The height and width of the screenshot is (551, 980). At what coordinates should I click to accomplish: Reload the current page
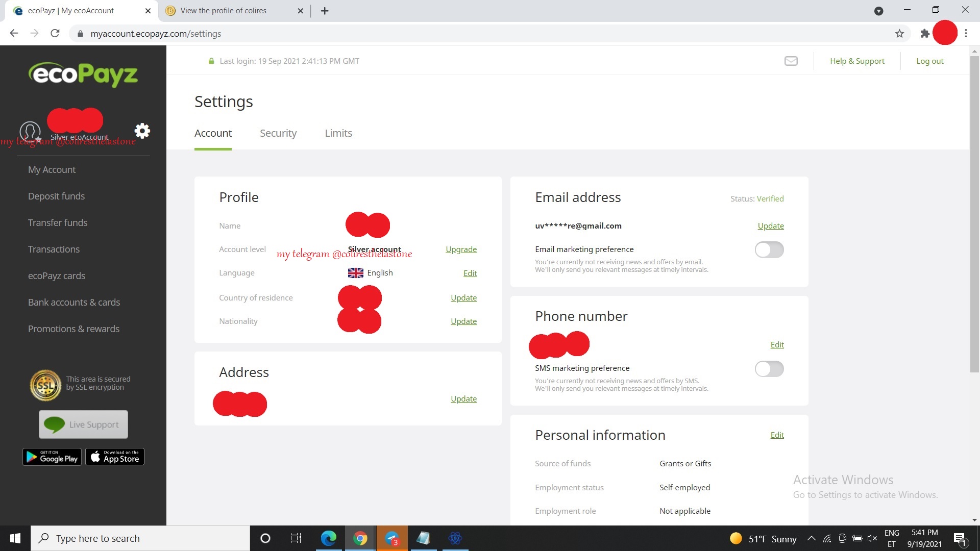(x=55, y=34)
